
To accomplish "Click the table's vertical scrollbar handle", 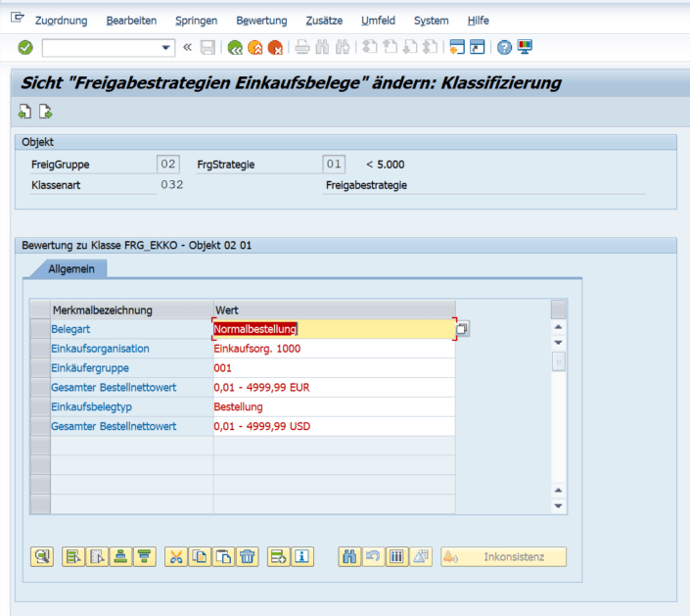I will point(559,361).
